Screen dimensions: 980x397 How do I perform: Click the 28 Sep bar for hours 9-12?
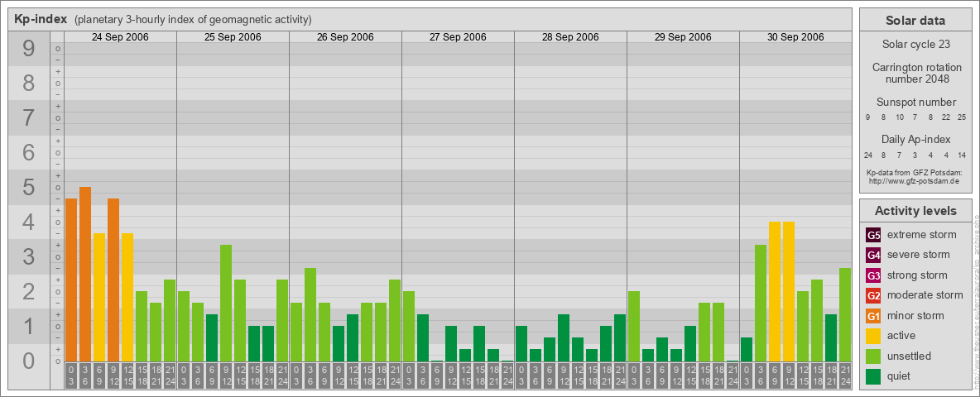(563, 337)
